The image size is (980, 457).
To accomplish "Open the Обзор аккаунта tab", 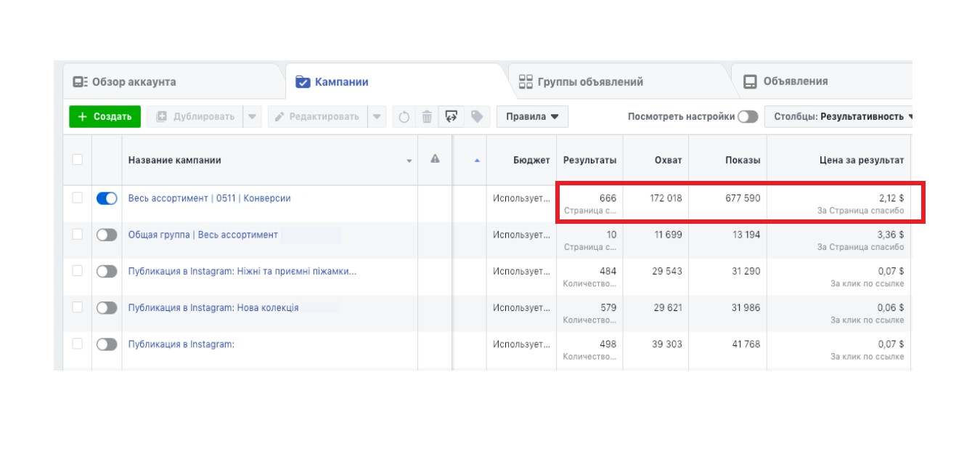I will [134, 81].
